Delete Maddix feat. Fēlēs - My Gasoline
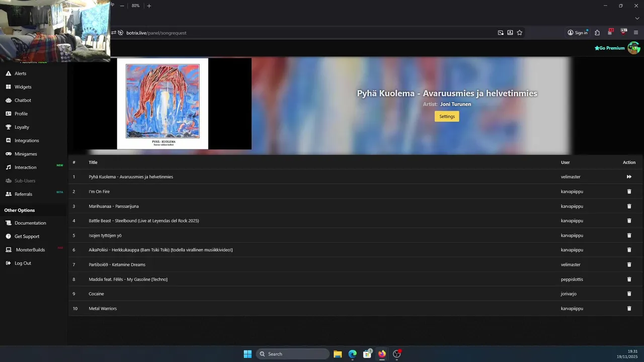Viewport: 644px width, 362px height. 629,279
